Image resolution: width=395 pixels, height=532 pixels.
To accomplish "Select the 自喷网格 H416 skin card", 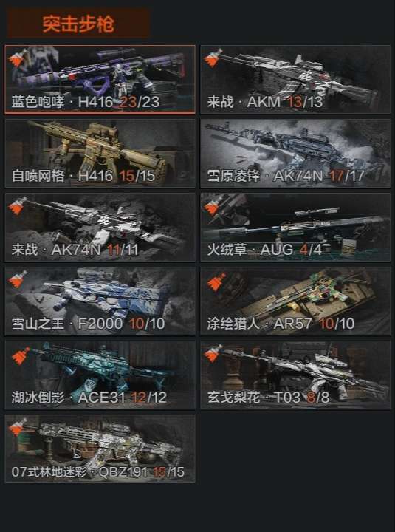I will point(100,153).
